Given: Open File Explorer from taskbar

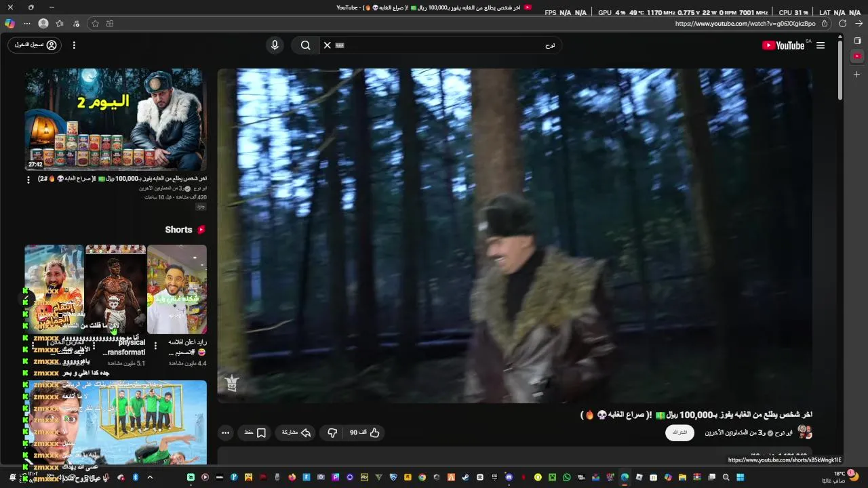Looking at the screenshot, I should pos(683,477).
